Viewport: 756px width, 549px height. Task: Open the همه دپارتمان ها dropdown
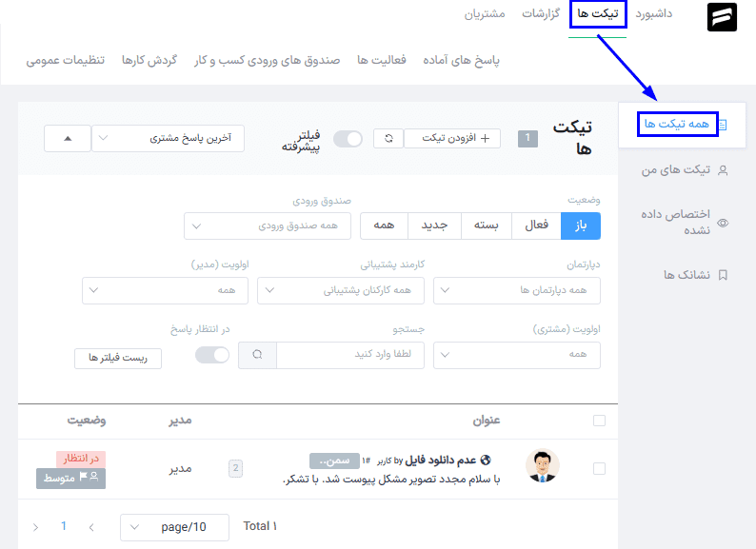pyautogui.click(x=517, y=290)
